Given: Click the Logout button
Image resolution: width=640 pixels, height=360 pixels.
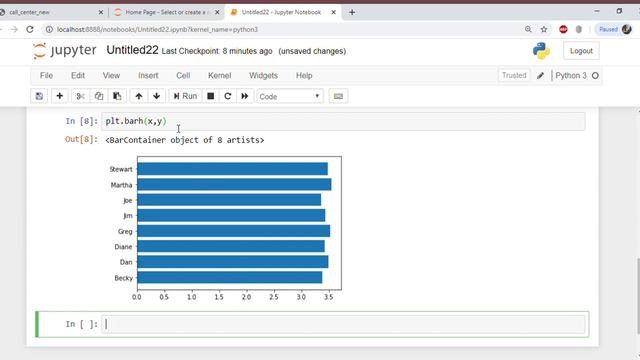Looking at the screenshot, I should pyautogui.click(x=581, y=51).
